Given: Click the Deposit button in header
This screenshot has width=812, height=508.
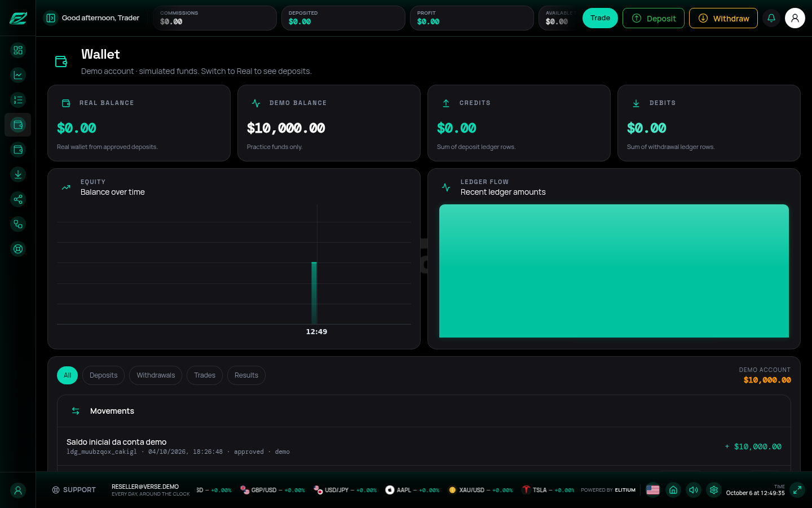Looking at the screenshot, I should (654, 18).
